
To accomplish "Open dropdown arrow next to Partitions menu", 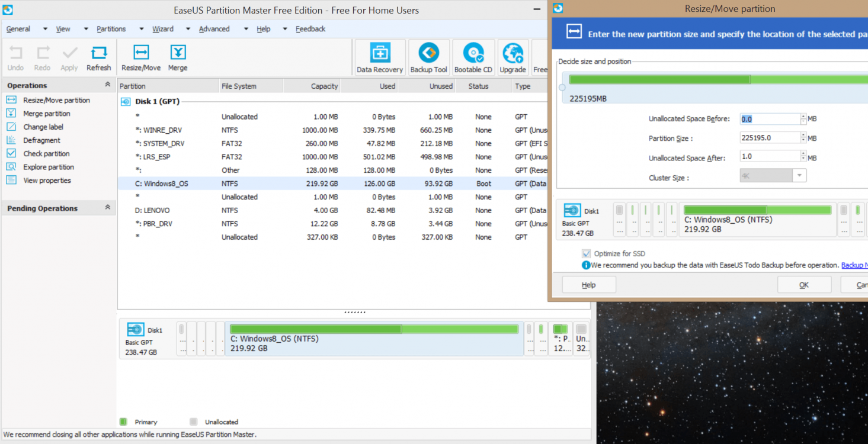I will click(x=141, y=29).
